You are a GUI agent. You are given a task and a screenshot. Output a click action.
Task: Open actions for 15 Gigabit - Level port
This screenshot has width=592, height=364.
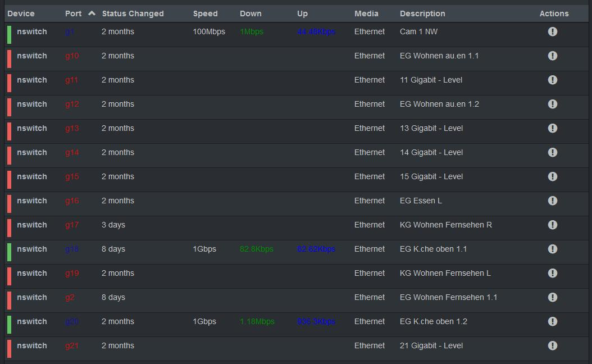[x=553, y=176]
